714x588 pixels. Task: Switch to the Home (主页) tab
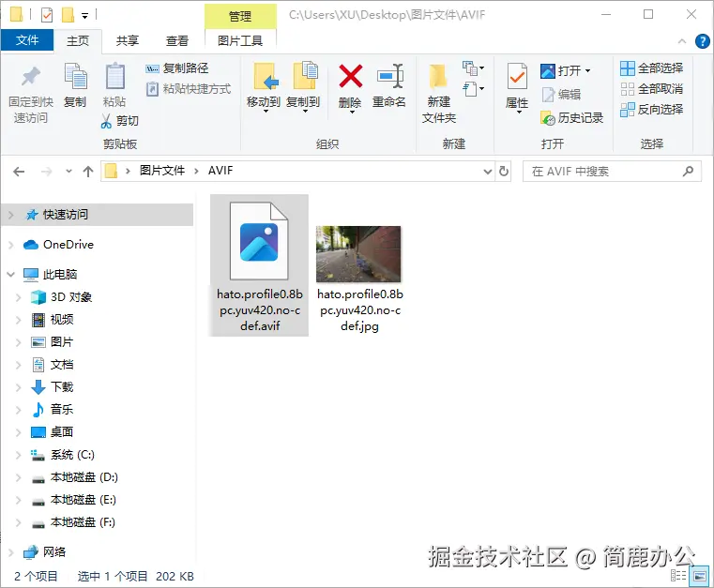(78, 41)
